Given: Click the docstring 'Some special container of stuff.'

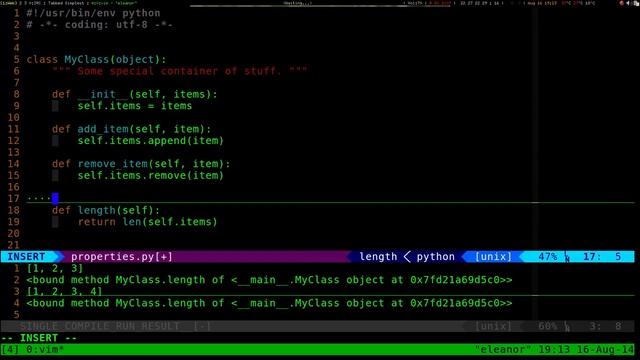Looking at the screenshot, I should tap(180, 71).
